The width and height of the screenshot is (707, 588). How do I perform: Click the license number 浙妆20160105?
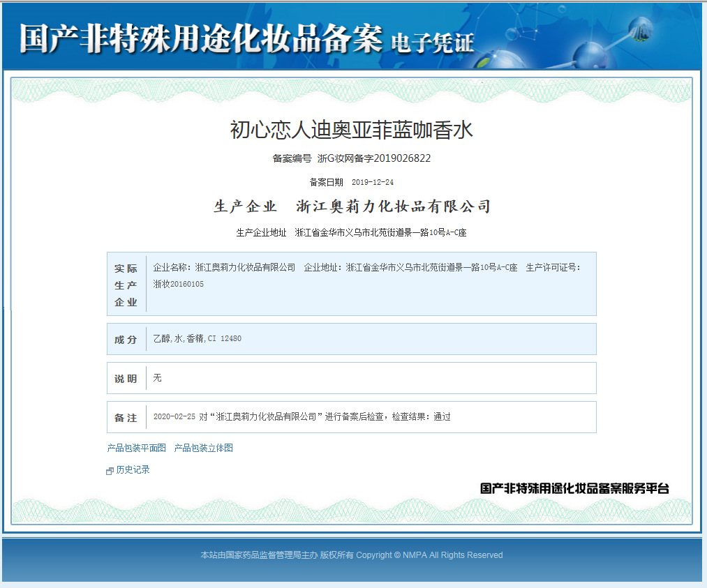click(179, 284)
